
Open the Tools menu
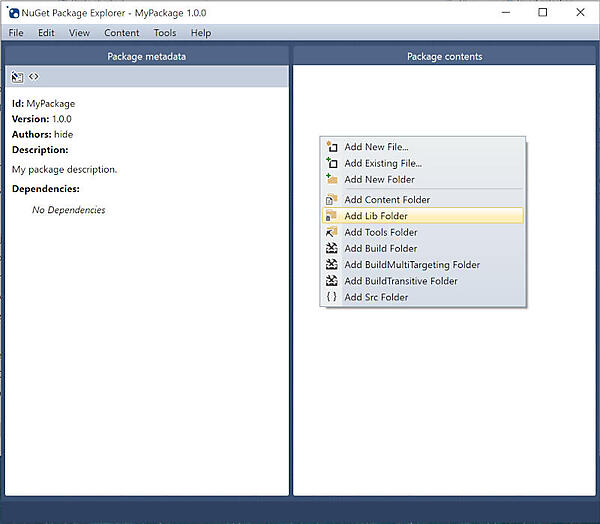point(165,33)
